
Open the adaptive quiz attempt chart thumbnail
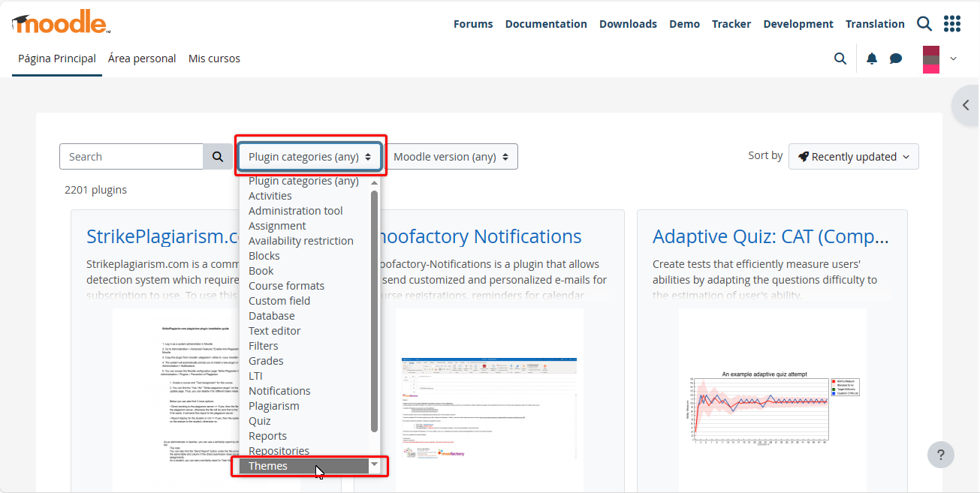coord(773,400)
